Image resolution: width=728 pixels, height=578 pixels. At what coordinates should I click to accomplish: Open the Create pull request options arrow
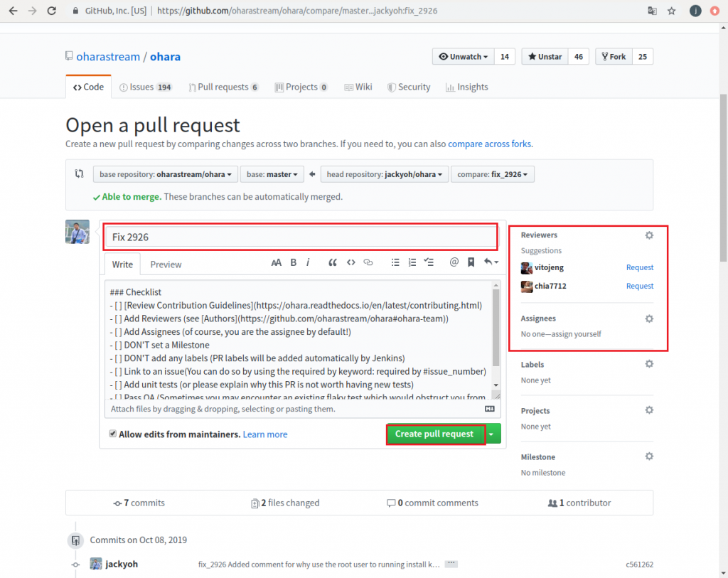coord(491,434)
